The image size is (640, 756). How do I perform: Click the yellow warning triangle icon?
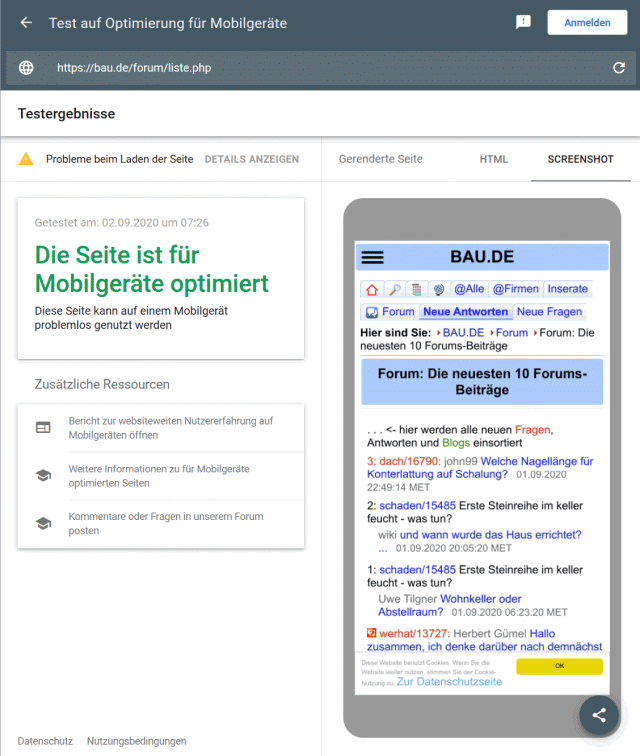tap(26, 159)
